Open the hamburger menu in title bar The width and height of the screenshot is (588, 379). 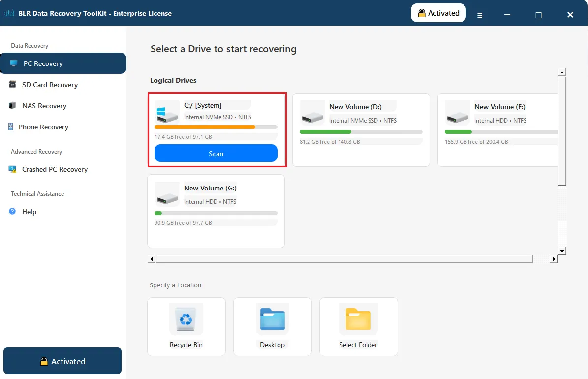tap(480, 15)
